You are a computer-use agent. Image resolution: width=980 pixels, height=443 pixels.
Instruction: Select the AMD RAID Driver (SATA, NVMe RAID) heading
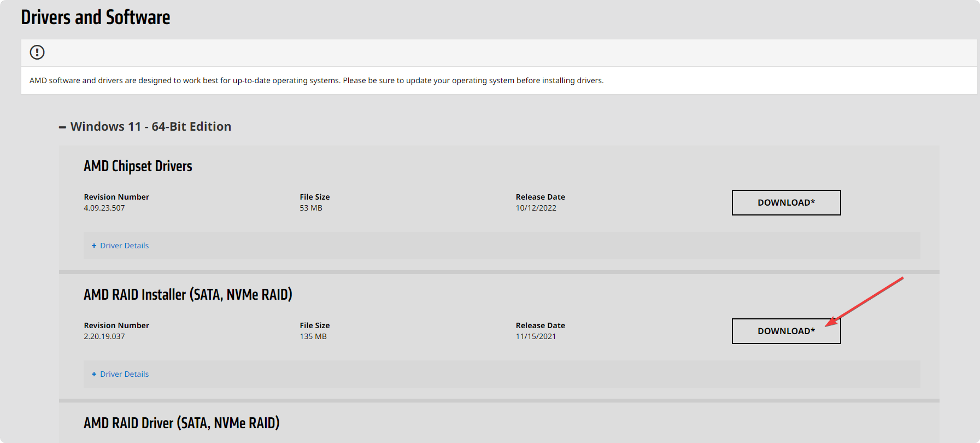[x=181, y=423]
